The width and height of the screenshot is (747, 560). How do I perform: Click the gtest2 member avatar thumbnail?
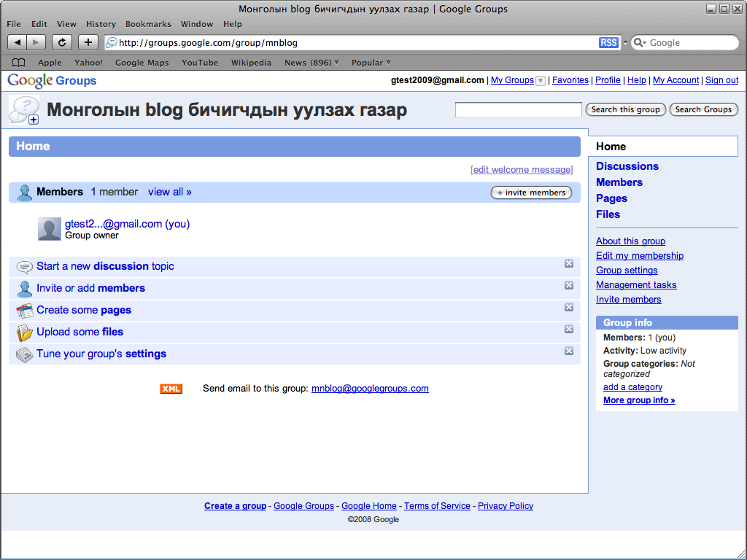(x=50, y=229)
